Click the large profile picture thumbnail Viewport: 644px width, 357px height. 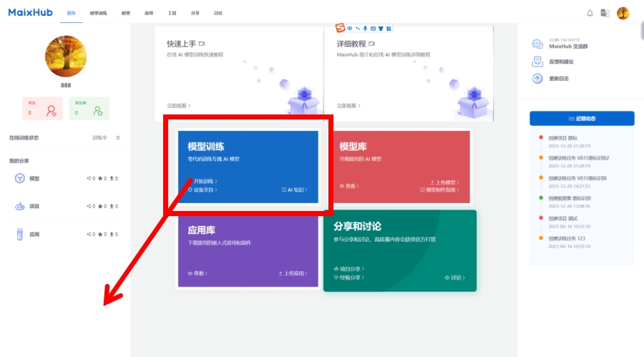click(x=66, y=57)
